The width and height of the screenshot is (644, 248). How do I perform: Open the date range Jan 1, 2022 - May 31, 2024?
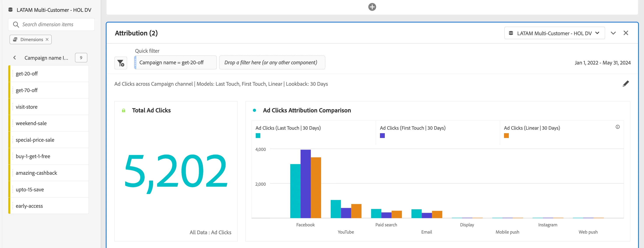point(602,63)
